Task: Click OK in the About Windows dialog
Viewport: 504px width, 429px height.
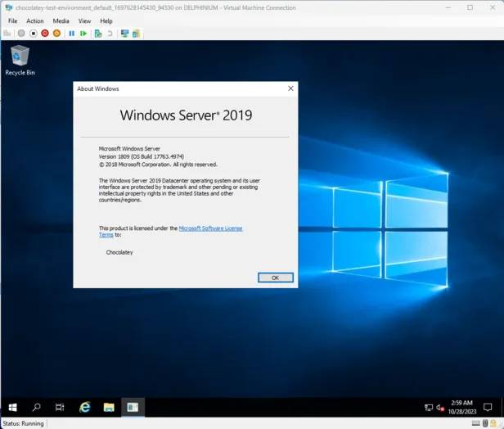Action: click(276, 278)
